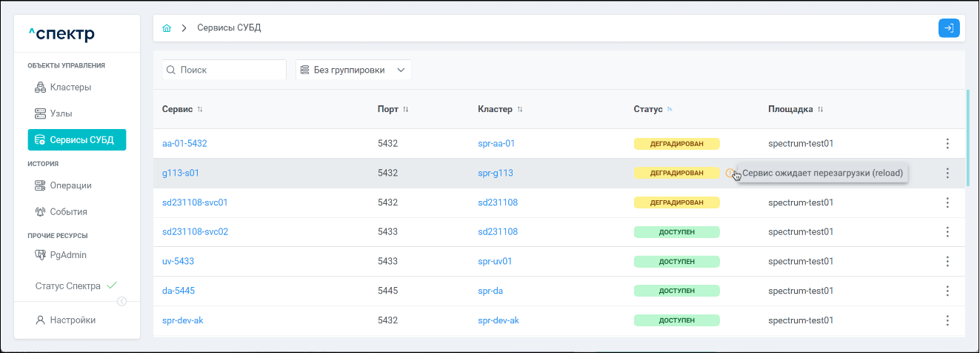Click the sort icon next to Сервис
Image resolution: width=980 pixels, height=353 pixels.
200,110
